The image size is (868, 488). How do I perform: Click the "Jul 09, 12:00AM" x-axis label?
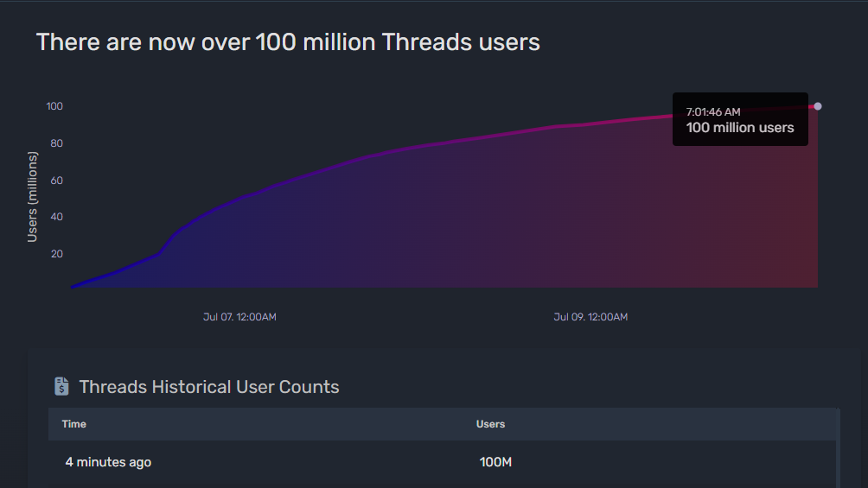(x=590, y=317)
